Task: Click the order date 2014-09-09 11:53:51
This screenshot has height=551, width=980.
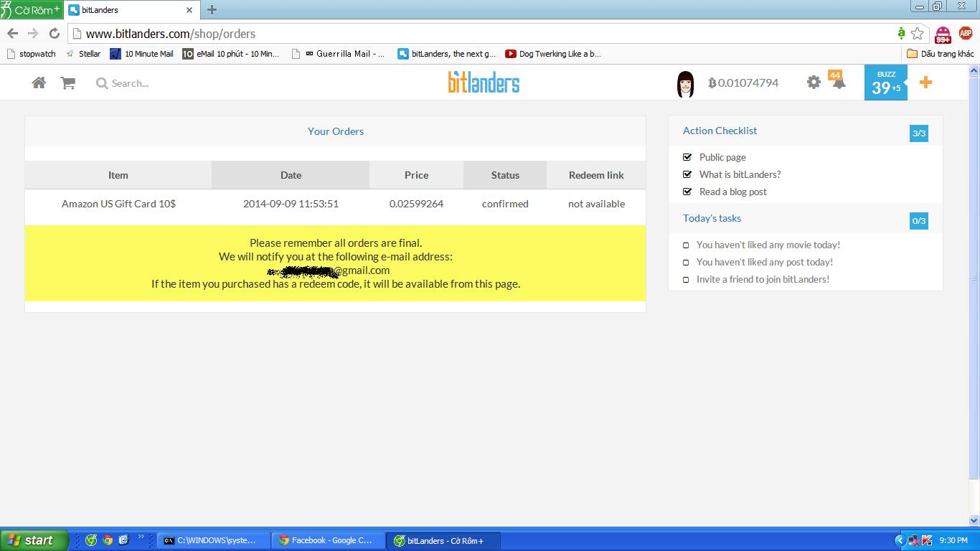Action: pyautogui.click(x=291, y=204)
